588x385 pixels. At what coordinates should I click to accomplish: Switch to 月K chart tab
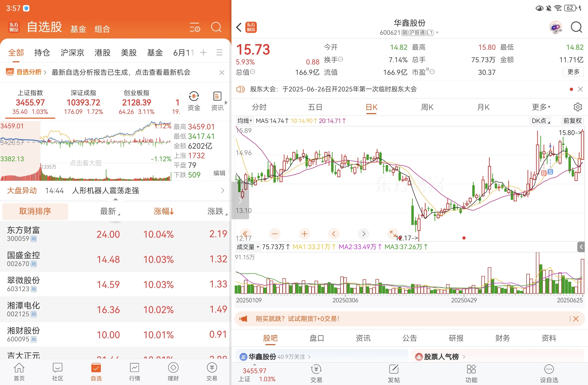[483, 107]
